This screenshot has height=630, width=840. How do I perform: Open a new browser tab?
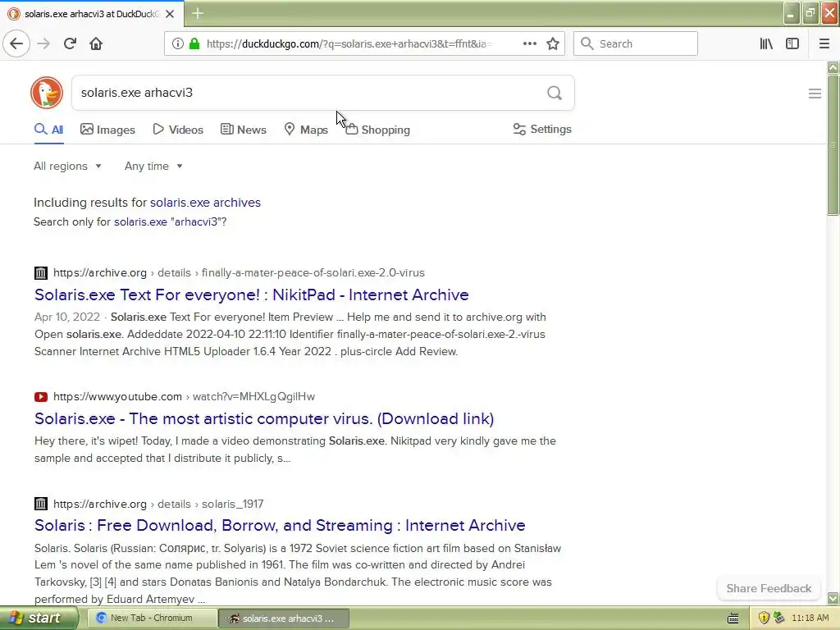click(198, 13)
